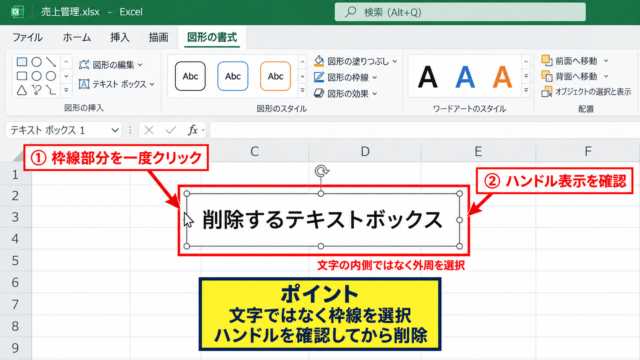Switch to the Draw (描画) tab
This screenshot has width=640, height=360.
(x=158, y=38)
